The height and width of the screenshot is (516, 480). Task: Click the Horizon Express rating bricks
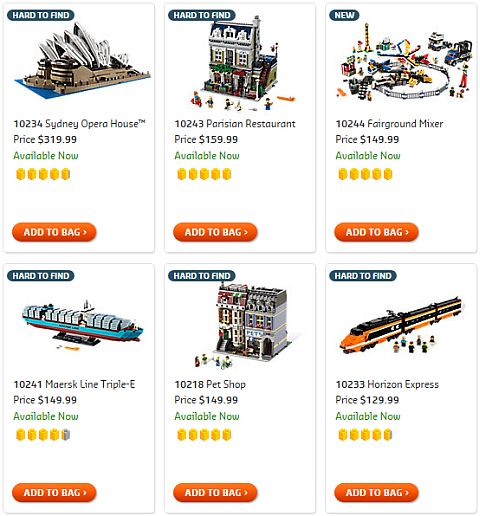coord(365,435)
